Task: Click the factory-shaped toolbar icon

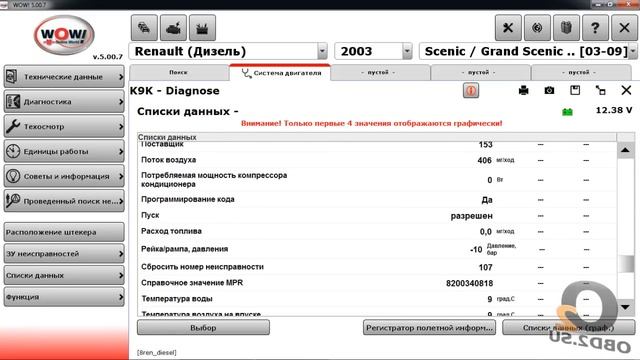Action: (202, 28)
